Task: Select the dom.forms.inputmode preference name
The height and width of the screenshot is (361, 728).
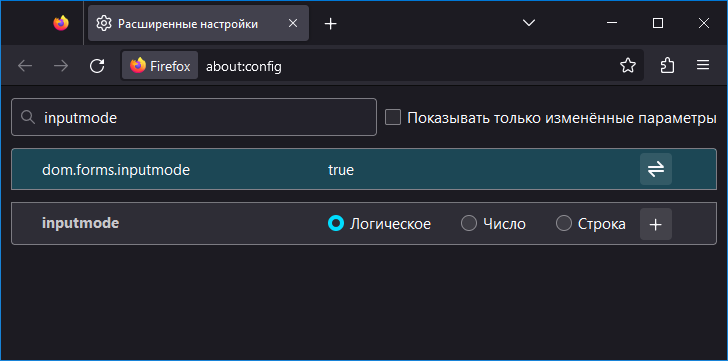Action: tap(116, 170)
